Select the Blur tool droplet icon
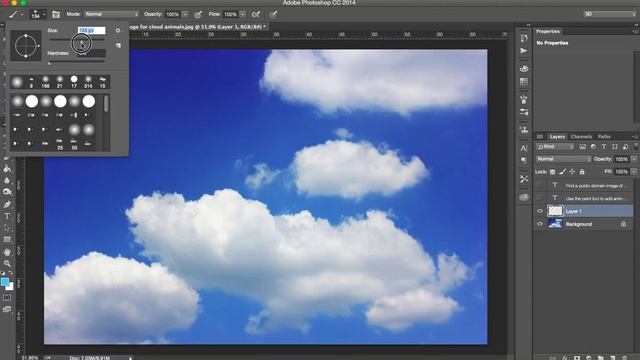 (x=7, y=180)
